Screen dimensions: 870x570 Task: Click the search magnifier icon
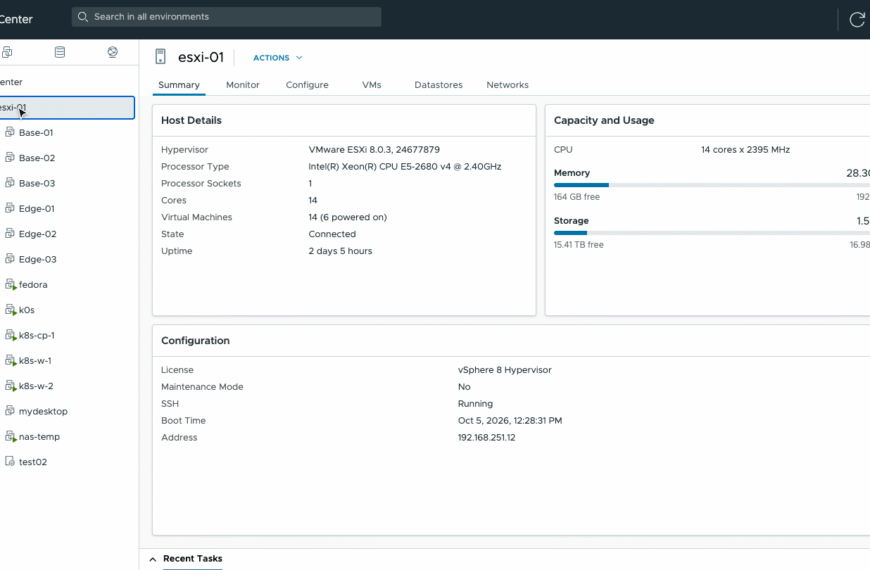pos(83,17)
